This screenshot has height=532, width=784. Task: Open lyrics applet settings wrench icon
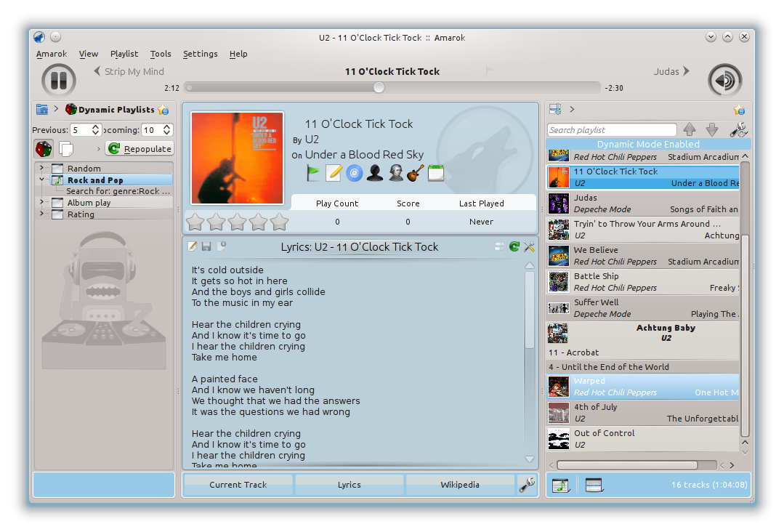pos(529,246)
